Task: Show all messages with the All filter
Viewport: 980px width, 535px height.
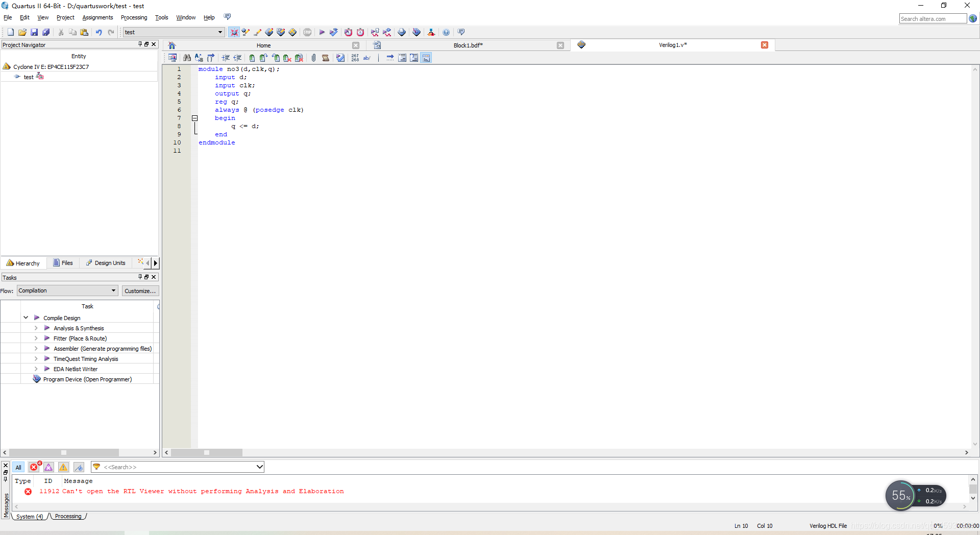Action: point(18,467)
